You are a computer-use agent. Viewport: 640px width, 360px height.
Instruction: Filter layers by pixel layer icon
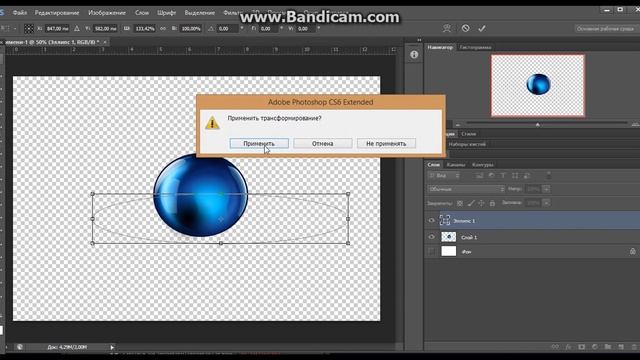pos(480,176)
